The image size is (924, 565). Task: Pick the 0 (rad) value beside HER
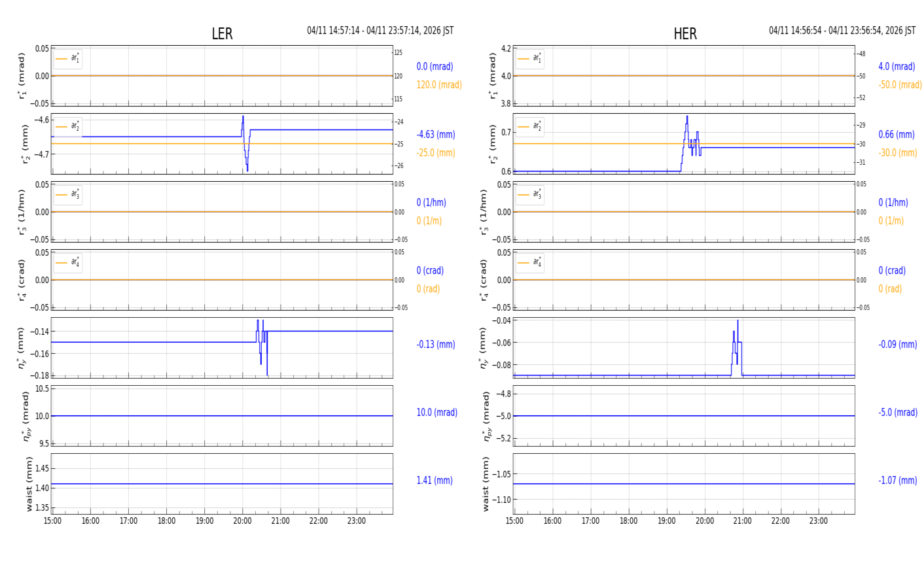click(890, 289)
